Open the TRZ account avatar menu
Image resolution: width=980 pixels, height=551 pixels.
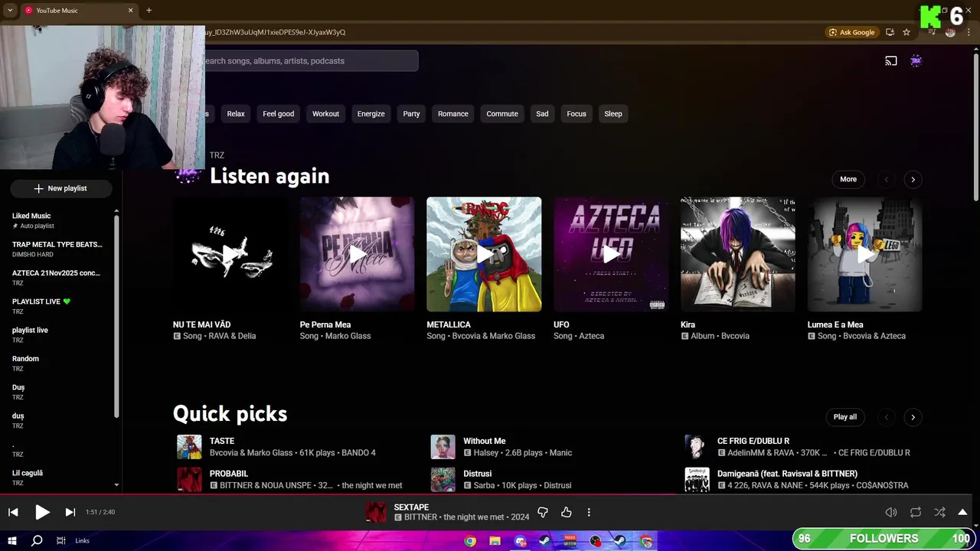[916, 61]
